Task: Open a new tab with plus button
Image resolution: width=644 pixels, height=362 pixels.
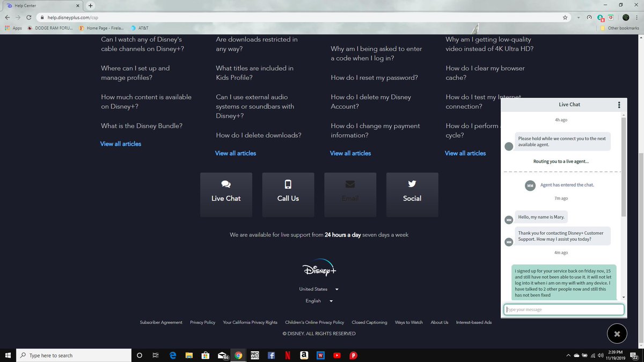Action: (90, 5)
